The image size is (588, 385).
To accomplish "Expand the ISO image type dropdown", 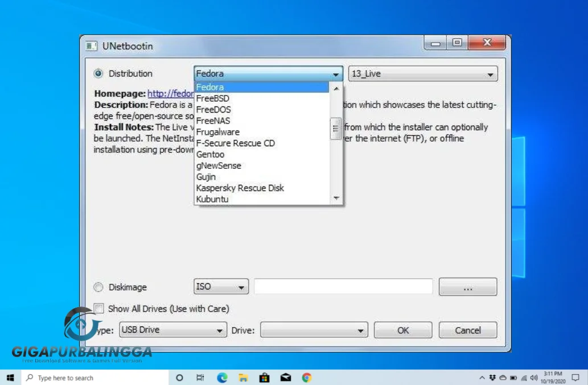I will [221, 287].
